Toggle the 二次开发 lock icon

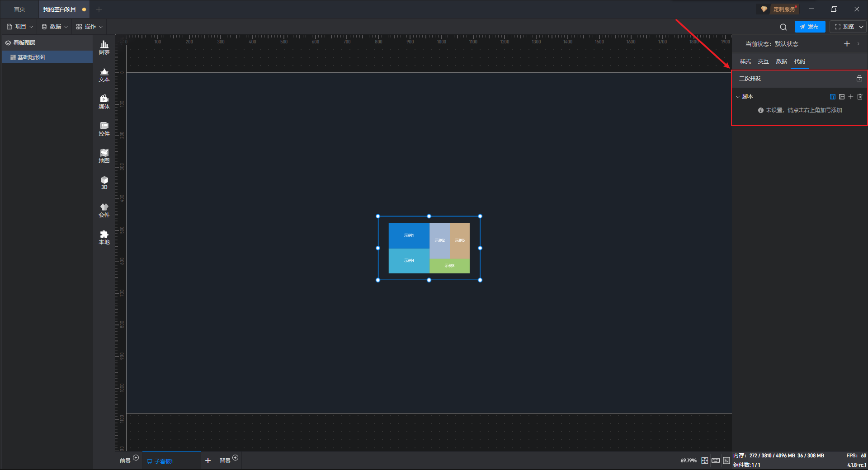click(x=859, y=79)
